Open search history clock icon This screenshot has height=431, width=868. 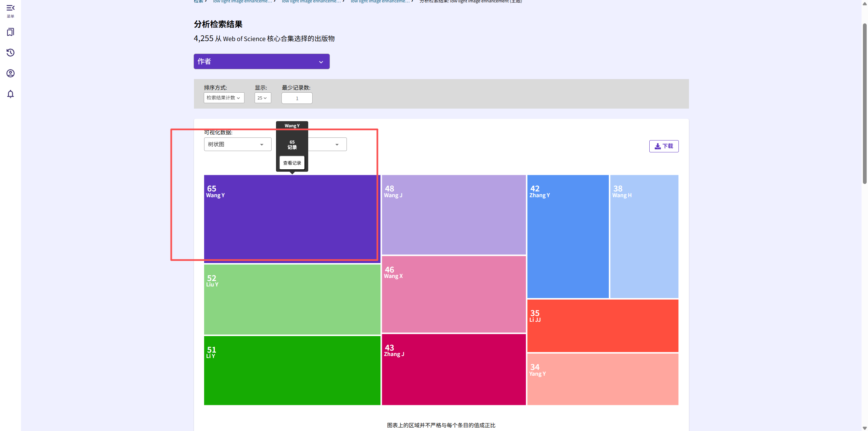(x=10, y=53)
